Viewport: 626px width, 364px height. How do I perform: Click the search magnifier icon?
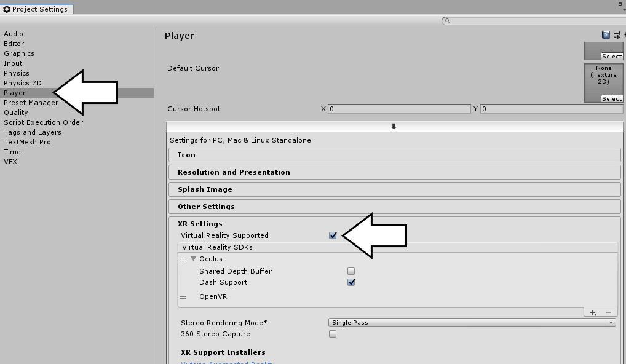(x=448, y=21)
